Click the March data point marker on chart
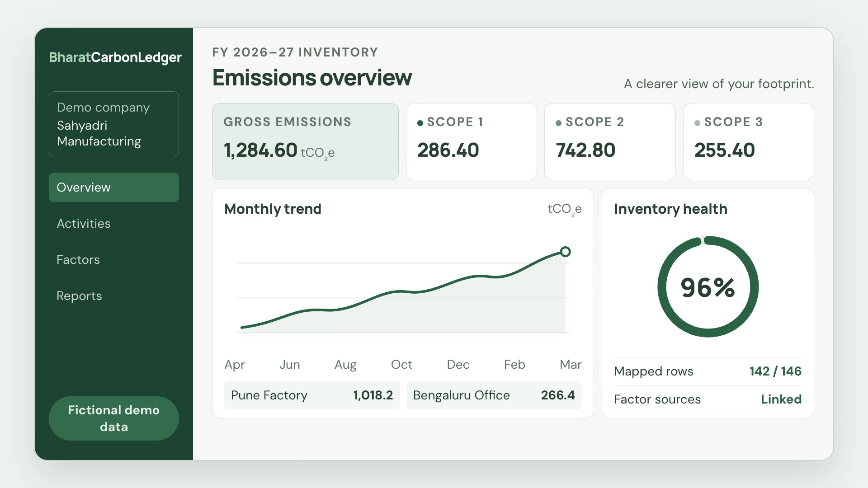Screen dimensions: 868x488 (x=565, y=252)
